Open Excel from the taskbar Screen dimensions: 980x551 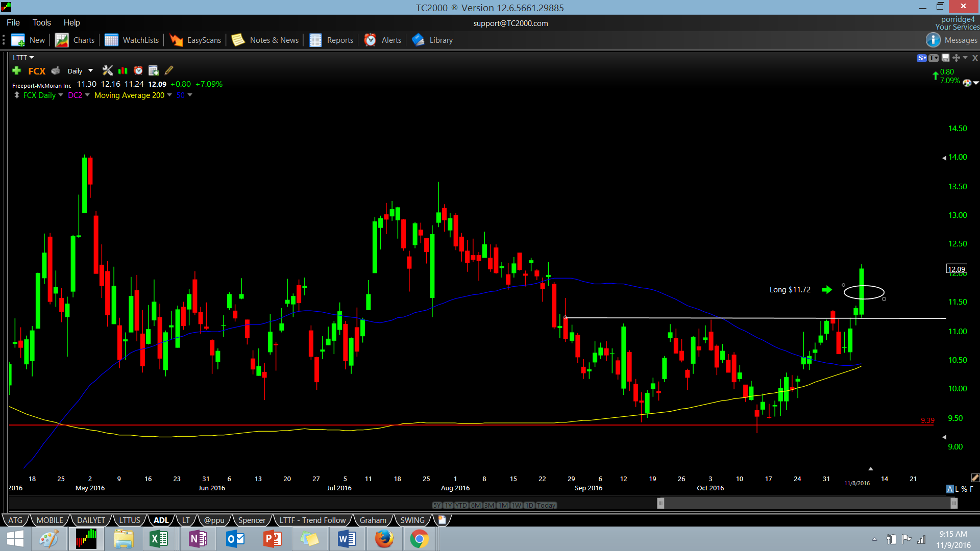159,539
